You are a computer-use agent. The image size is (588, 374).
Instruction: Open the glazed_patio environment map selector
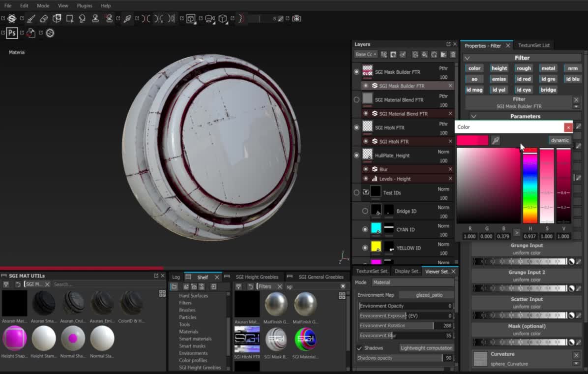426,295
